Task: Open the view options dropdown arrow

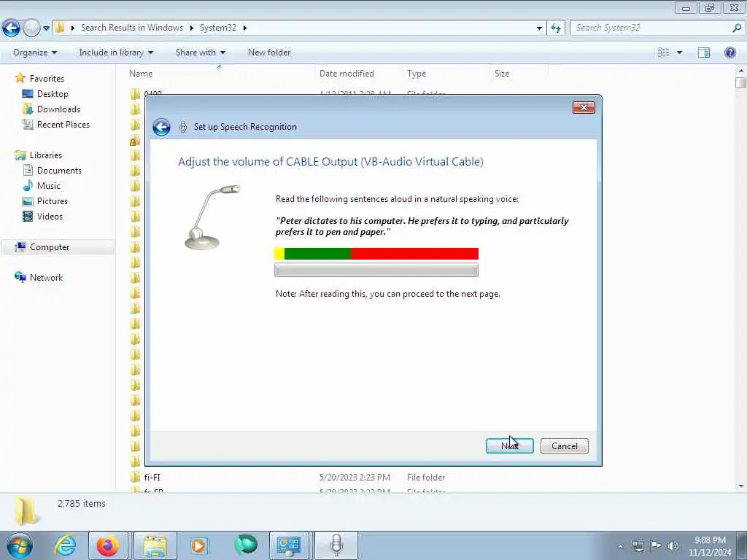Action: pyautogui.click(x=679, y=52)
